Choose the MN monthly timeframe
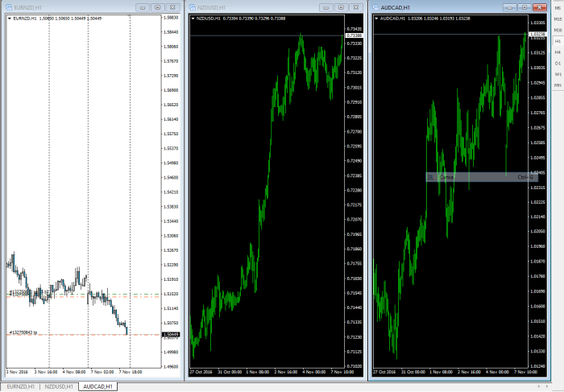This screenshot has height=392, width=564. pos(558,85)
